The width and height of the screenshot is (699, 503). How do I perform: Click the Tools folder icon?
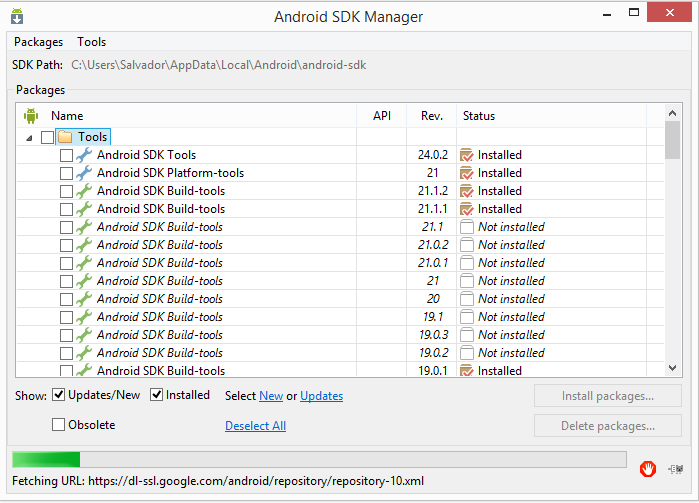[x=65, y=136]
